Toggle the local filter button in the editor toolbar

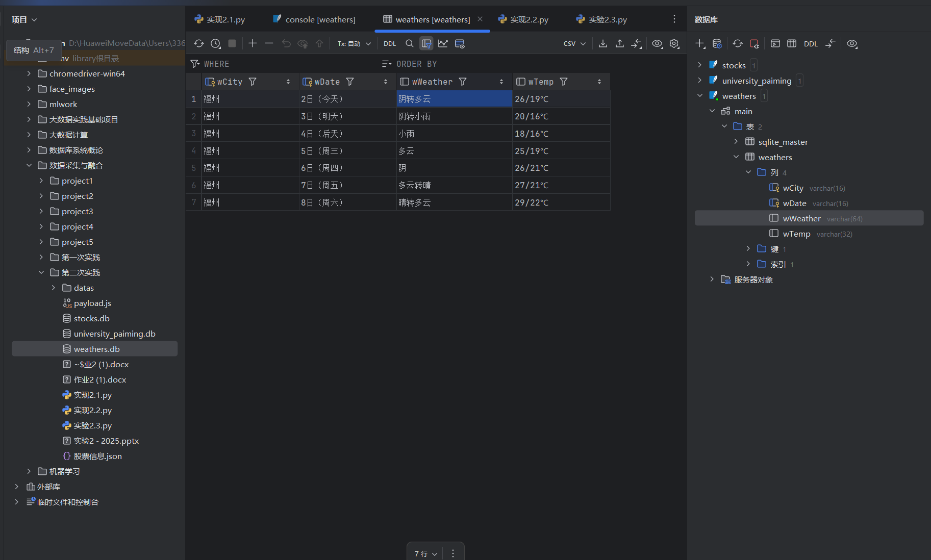click(426, 44)
